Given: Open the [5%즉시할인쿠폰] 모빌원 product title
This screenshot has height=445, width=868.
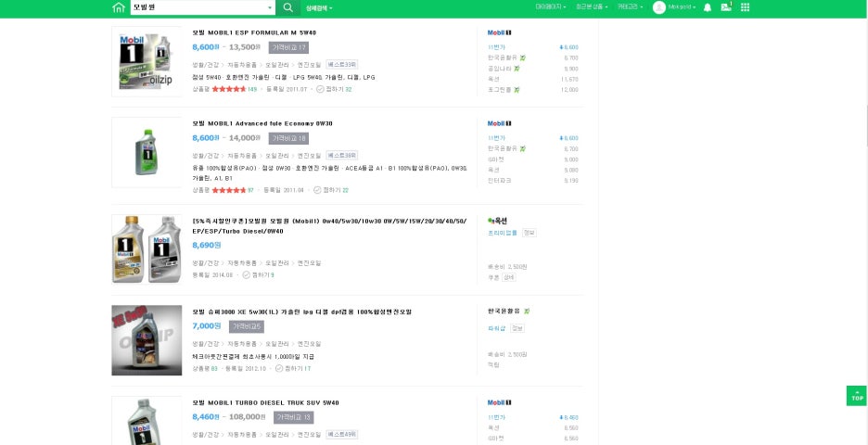Looking at the screenshot, I should pos(329,226).
